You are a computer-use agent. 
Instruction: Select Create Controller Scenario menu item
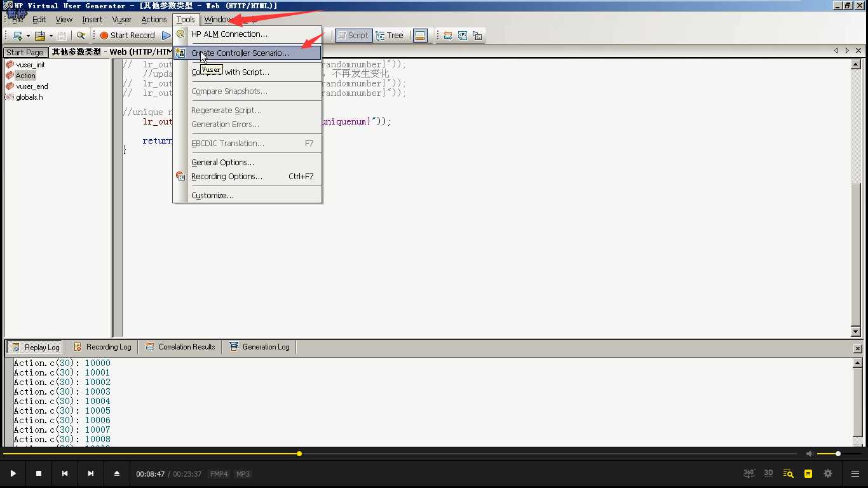pyautogui.click(x=248, y=53)
